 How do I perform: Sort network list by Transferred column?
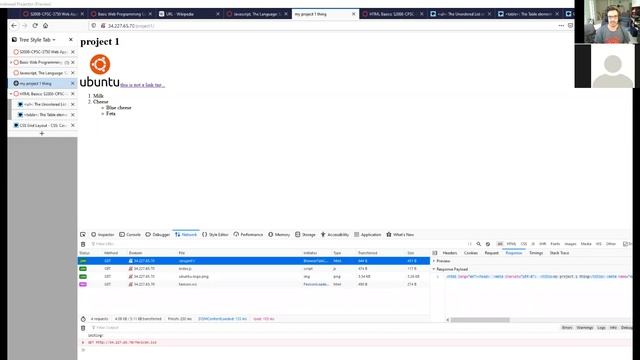[368, 253]
